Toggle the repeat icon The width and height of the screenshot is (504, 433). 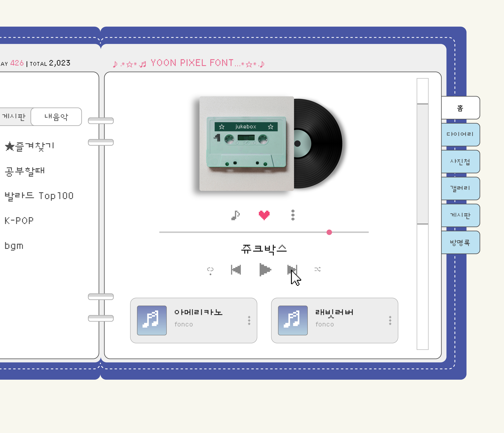(x=210, y=270)
